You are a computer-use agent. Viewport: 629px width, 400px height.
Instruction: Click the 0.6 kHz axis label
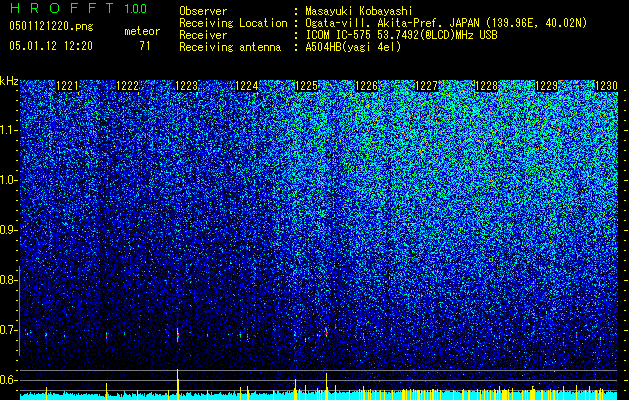pyautogui.click(x=9, y=380)
